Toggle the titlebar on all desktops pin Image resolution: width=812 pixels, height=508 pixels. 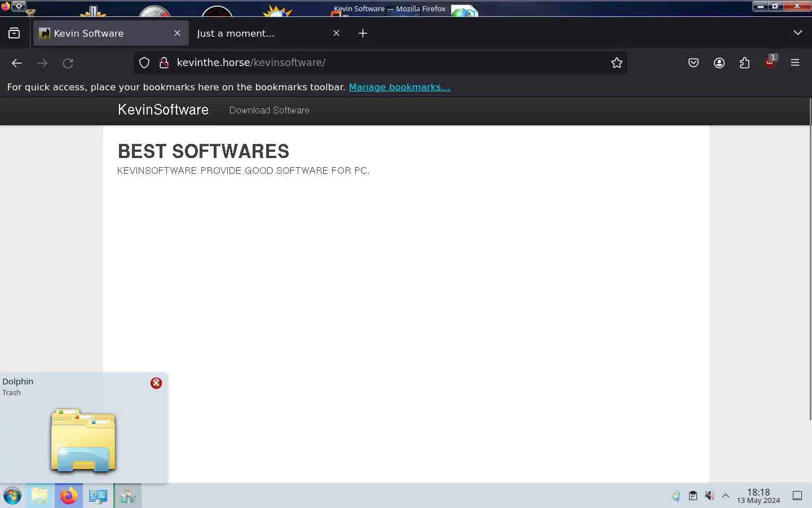[19, 6]
